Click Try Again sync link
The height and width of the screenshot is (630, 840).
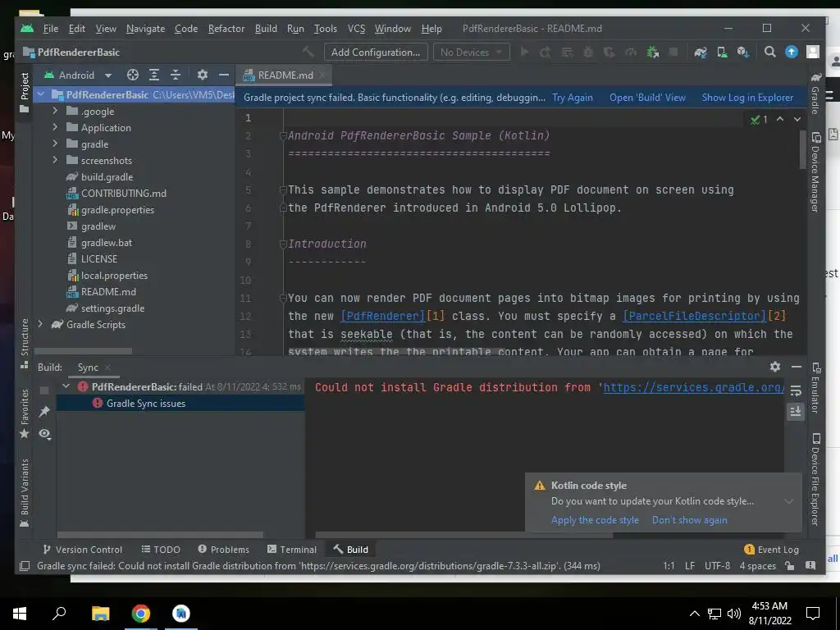(572, 98)
